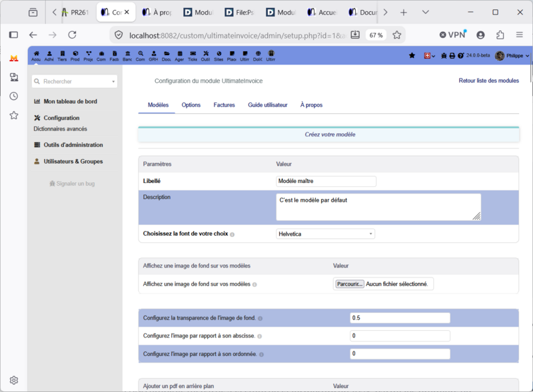533x392 pixels.
Task: Switch to the File:Ps browser tab
Action: 240,13
